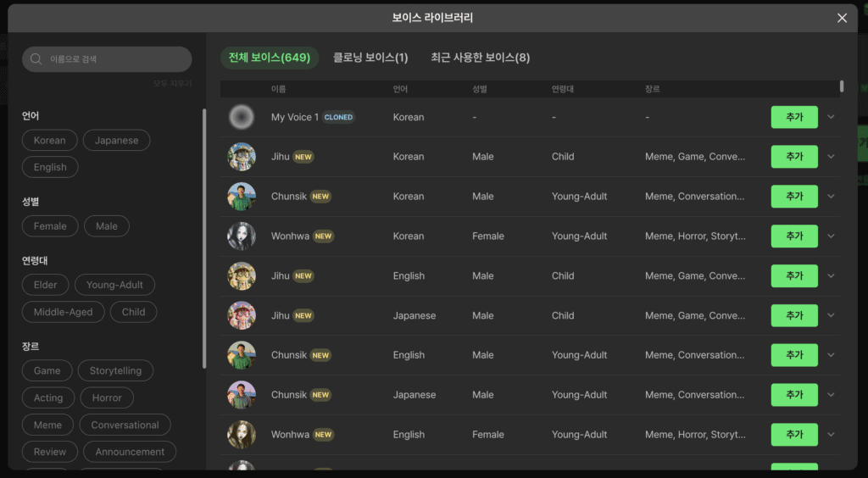
Task: Toggle the Korean language filter
Action: click(x=50, y=141)
